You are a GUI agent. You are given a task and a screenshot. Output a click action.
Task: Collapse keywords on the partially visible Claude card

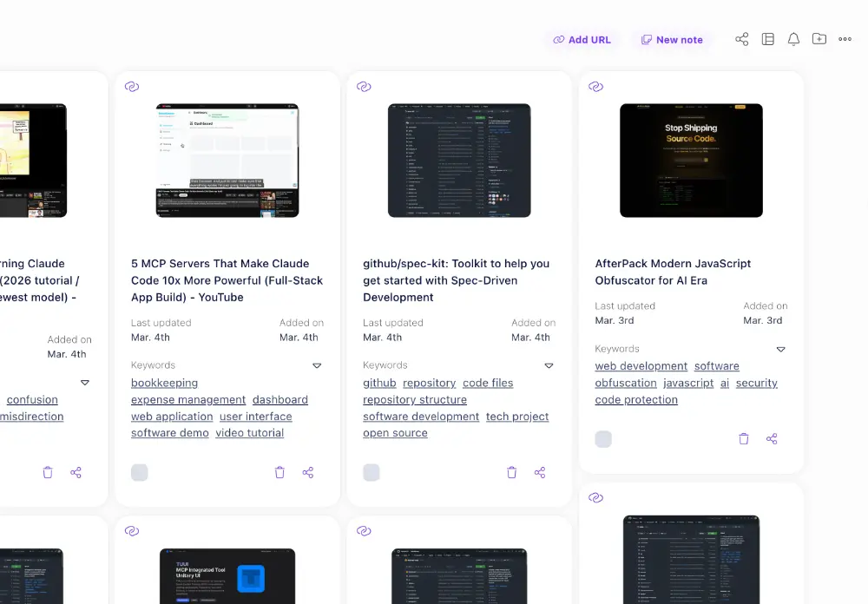(85, 383)
